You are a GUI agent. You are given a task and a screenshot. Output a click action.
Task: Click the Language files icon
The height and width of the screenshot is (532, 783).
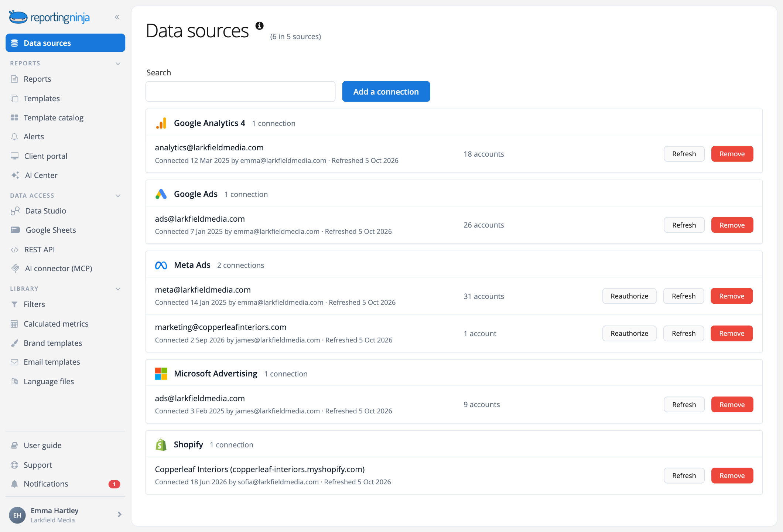point(14,381)
